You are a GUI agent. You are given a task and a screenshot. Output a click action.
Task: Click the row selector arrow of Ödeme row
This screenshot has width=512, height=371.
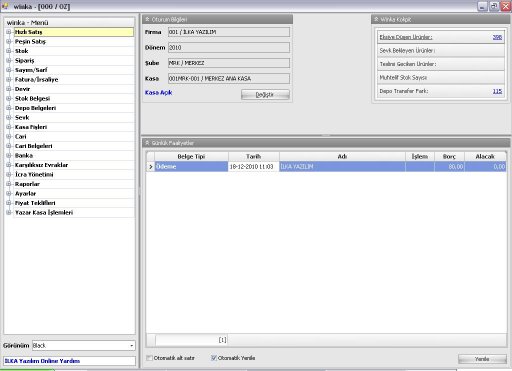(150, 167)
